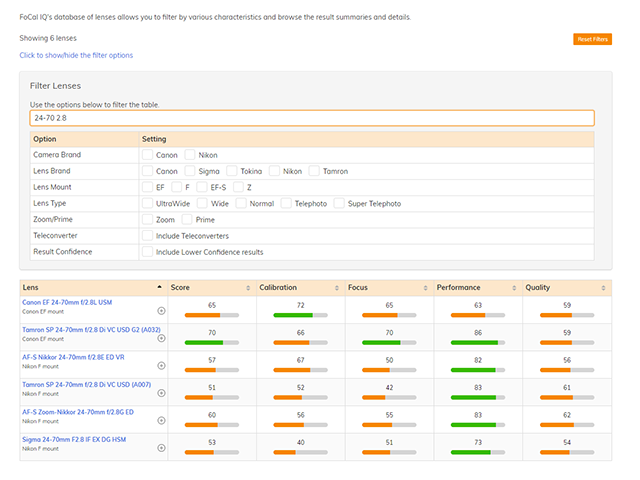The image size is (640, 480).
Task: Expand details for Sigma 24-70mm F2.8 IF EX DG HSM
Action: (x=161, y=448)
